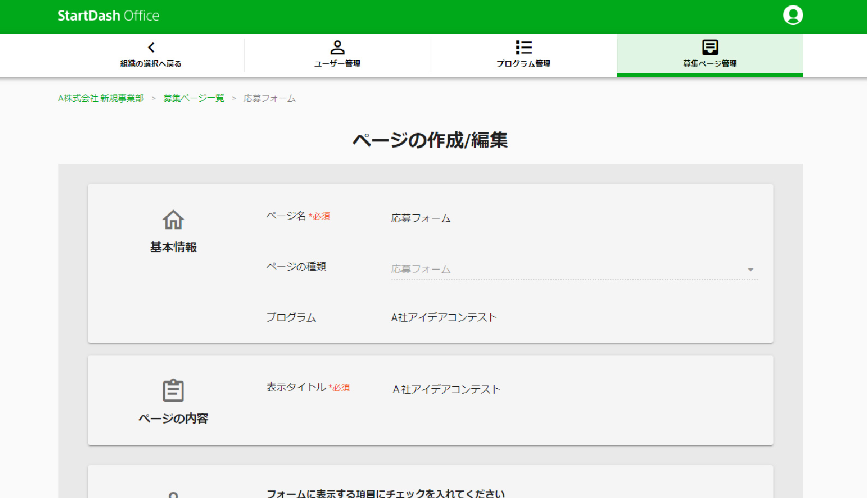This screenshot has height=498, width=868.
Task: Click the A社アイデアコンテスト program value
Action: pyautogui.click(x=444, y=317)
